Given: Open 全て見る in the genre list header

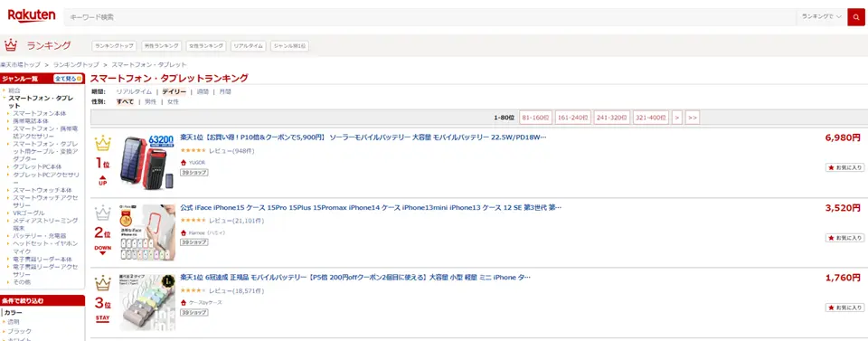Looking at the screenshot, I should click(x=68, y=79).
